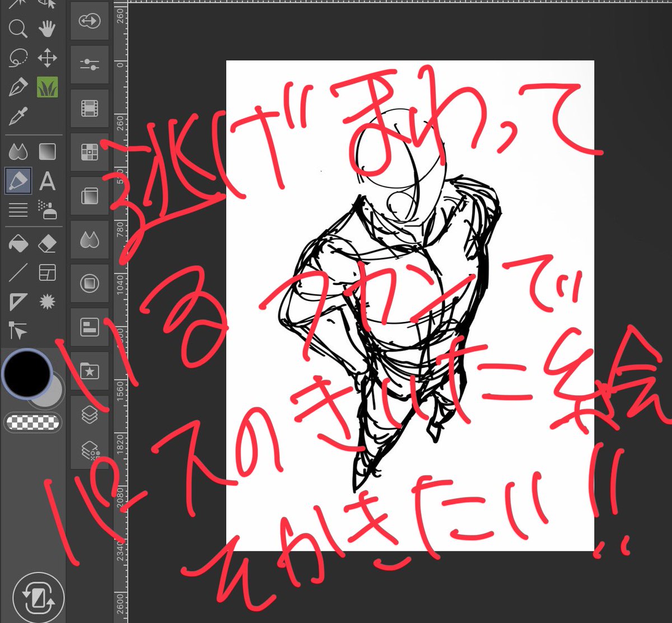The height and width of the screenshot is (623, 672).
Task: Select the Eraser tool
Action: [x=48, y=244]
